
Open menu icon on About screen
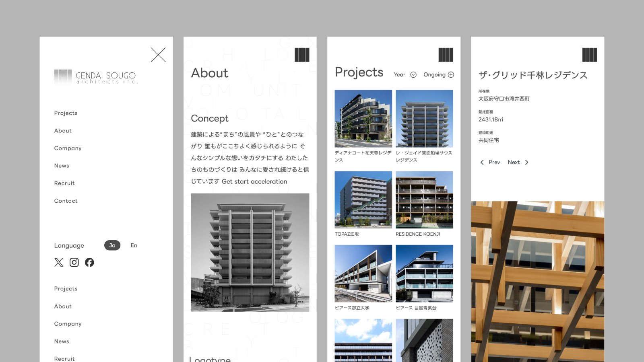point(302,55)
